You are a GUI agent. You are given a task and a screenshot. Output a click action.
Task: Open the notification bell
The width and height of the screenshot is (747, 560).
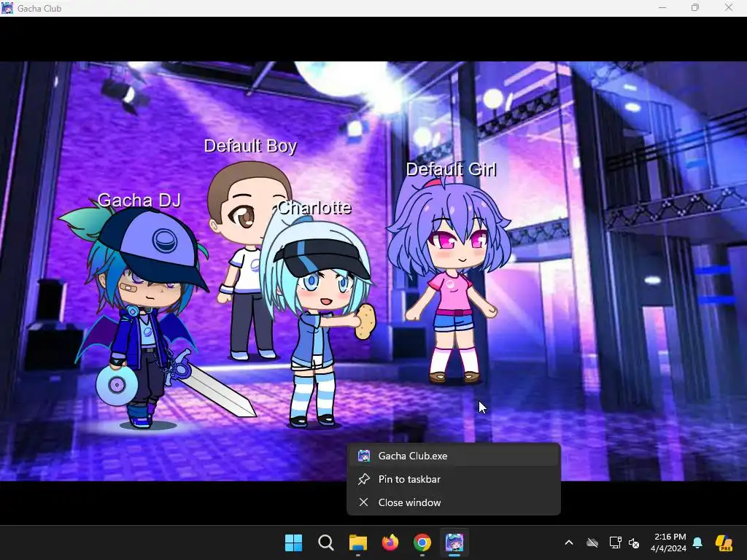coord(697,542)
